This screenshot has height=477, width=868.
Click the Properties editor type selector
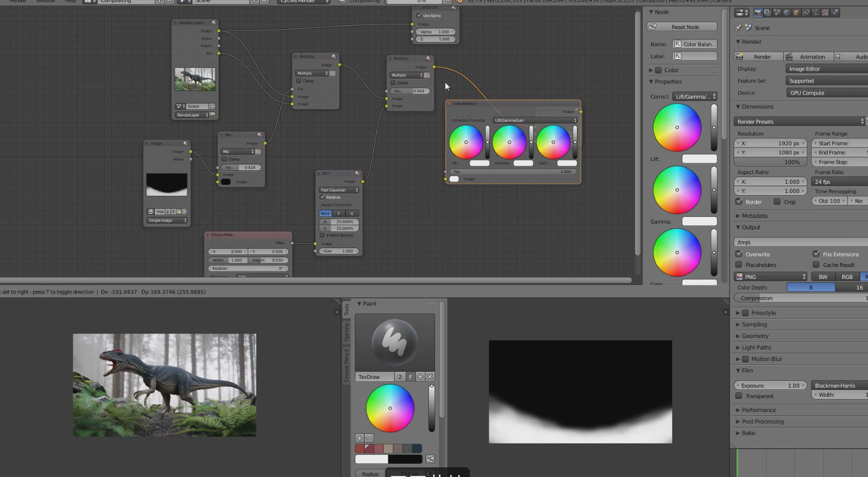point(742,13)
